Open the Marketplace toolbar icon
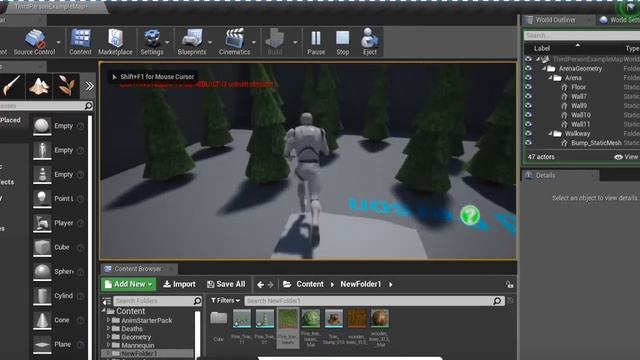The height and width of the screenshot is (360, 640). pyautogui.click(x=115, y=42)
